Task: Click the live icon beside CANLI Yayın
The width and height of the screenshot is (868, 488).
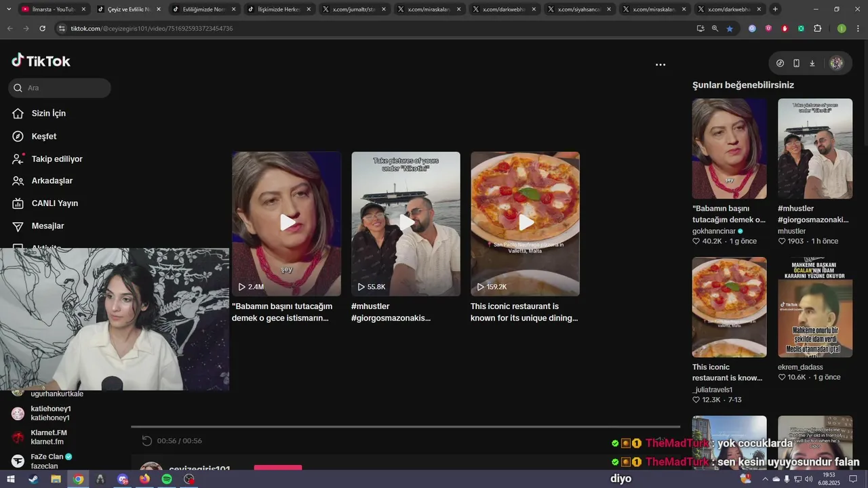Action: click(18, 203)
